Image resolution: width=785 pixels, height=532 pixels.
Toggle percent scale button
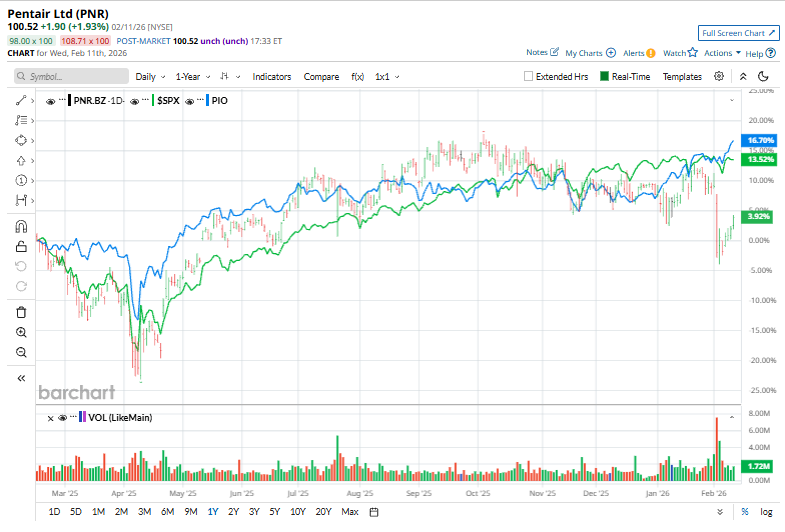point(745,512)
